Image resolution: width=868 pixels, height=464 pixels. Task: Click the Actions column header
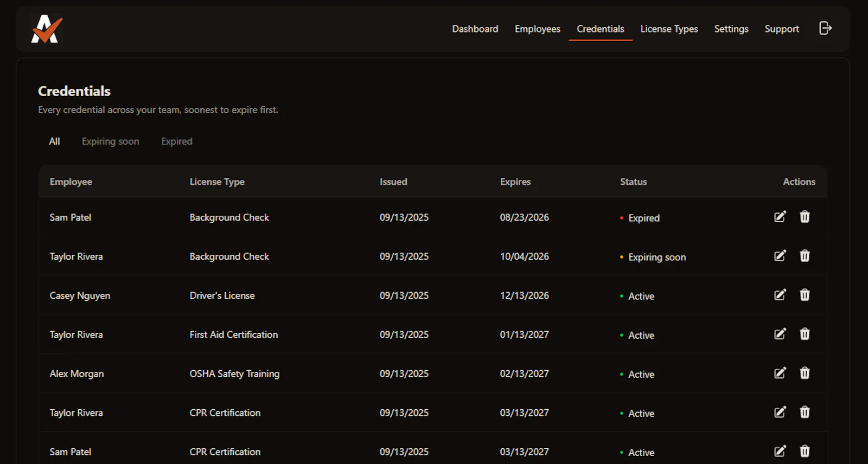[799, 182]
